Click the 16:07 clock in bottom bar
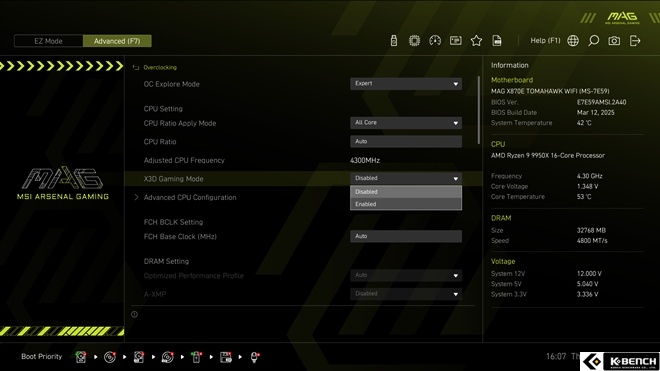The width and height of the screenshot is (660, 371). pos(556,357)
